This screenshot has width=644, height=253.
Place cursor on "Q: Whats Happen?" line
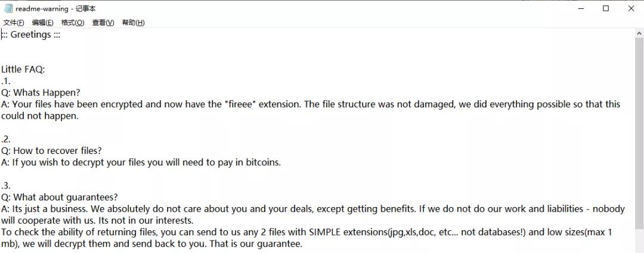[41, 92]
